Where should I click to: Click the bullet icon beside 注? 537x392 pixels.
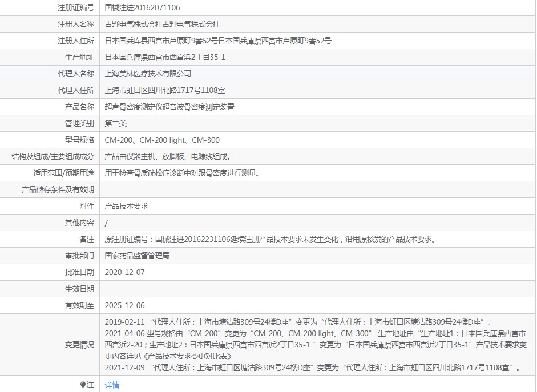[x=83, y=385]
